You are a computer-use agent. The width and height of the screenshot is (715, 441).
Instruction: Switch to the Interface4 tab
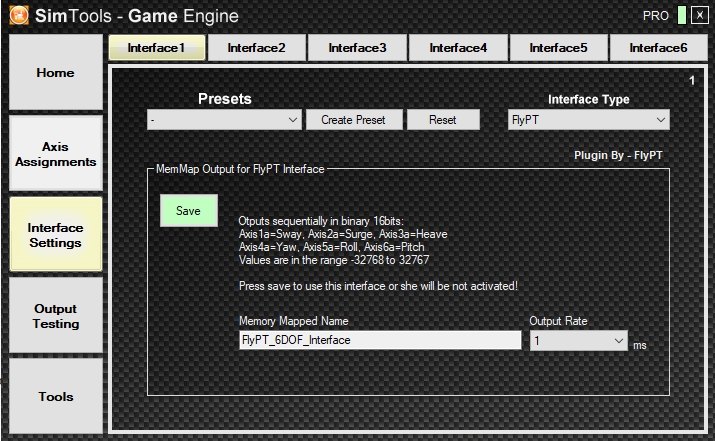pos(458,47)
